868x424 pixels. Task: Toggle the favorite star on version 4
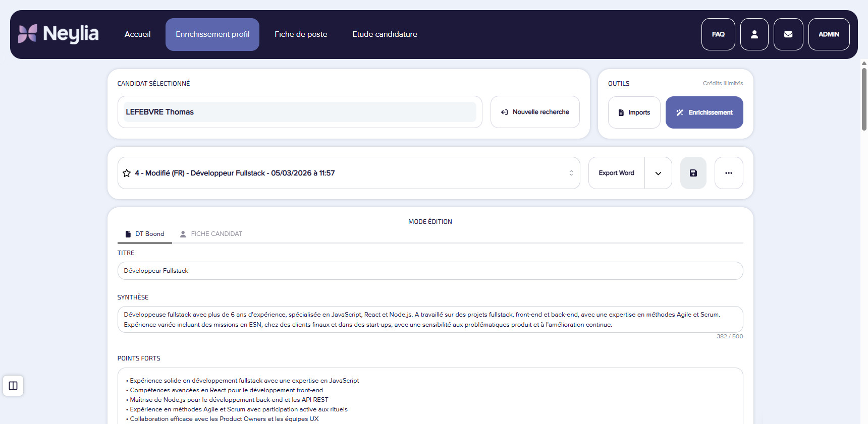(127, 173)
